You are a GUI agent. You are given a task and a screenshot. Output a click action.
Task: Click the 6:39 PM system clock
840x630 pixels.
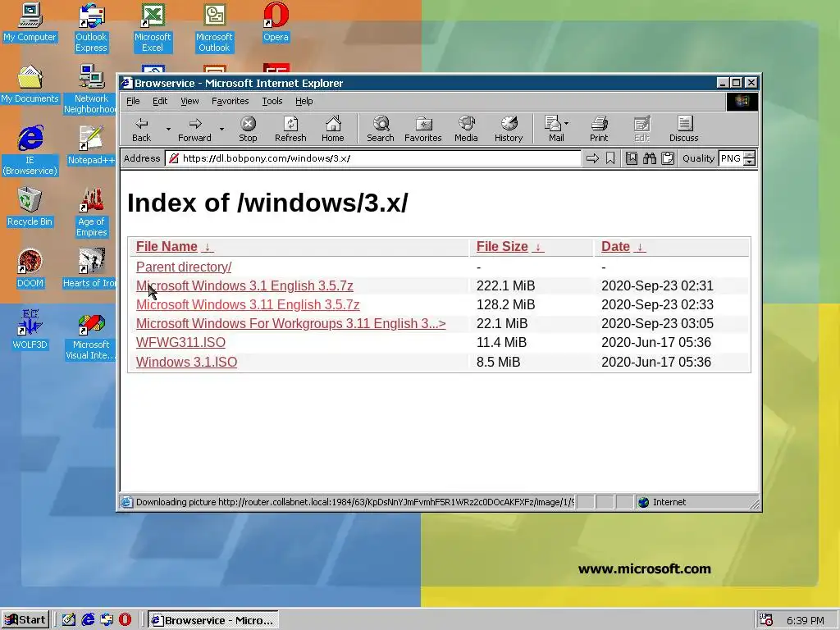pos(806,621)
